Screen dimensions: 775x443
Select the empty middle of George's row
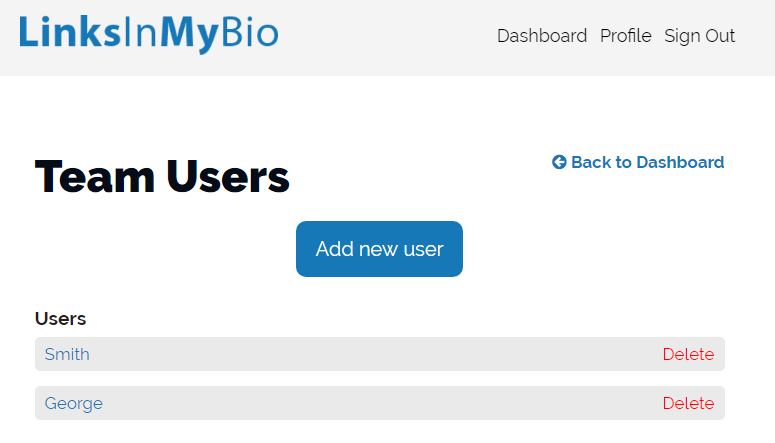pos(380,403)
